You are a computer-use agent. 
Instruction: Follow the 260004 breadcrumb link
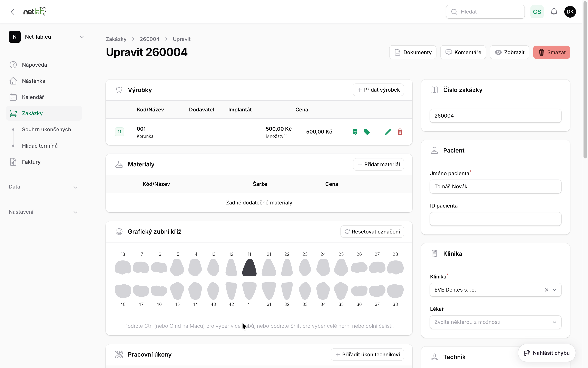click(x=149, y=39)
